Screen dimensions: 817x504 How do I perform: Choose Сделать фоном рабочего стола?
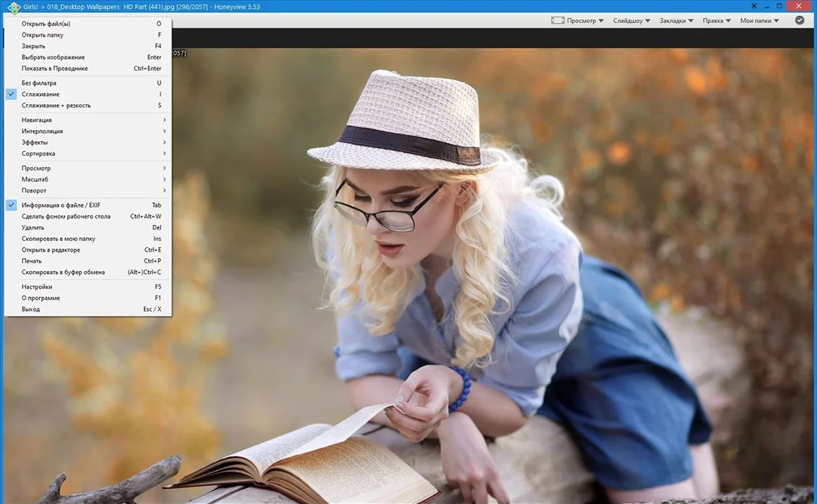66,216
